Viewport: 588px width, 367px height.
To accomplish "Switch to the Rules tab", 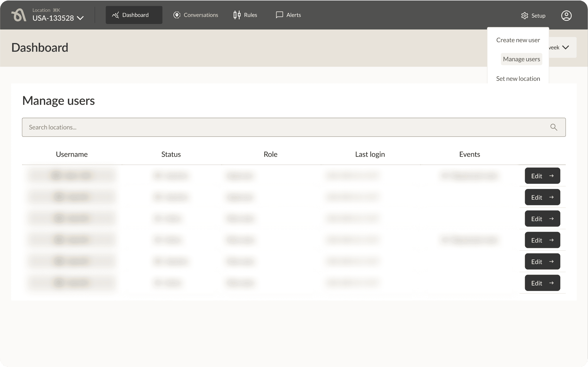I will 245,15.
